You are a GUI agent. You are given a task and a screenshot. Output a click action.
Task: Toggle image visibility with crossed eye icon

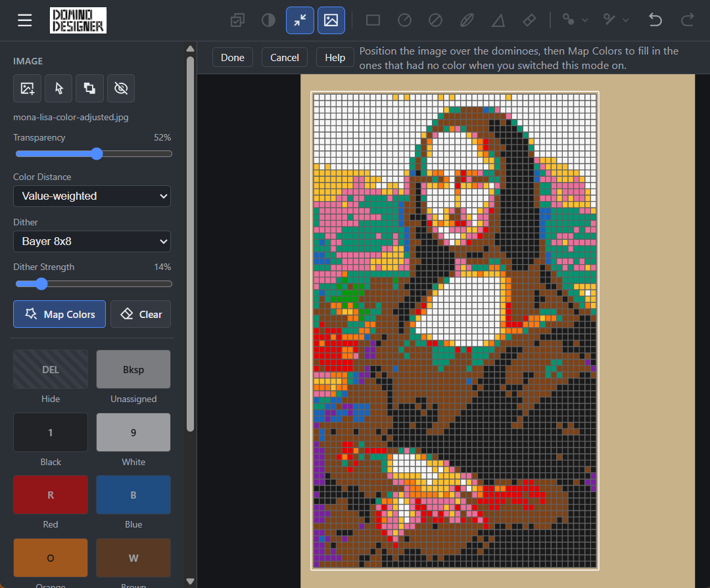121,88
